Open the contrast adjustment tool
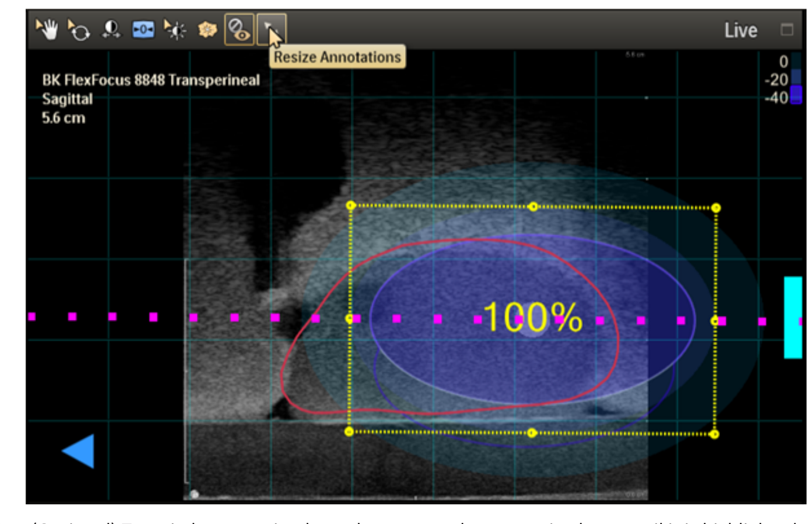Viewport: 812px width, 524px height. point(111,29)
